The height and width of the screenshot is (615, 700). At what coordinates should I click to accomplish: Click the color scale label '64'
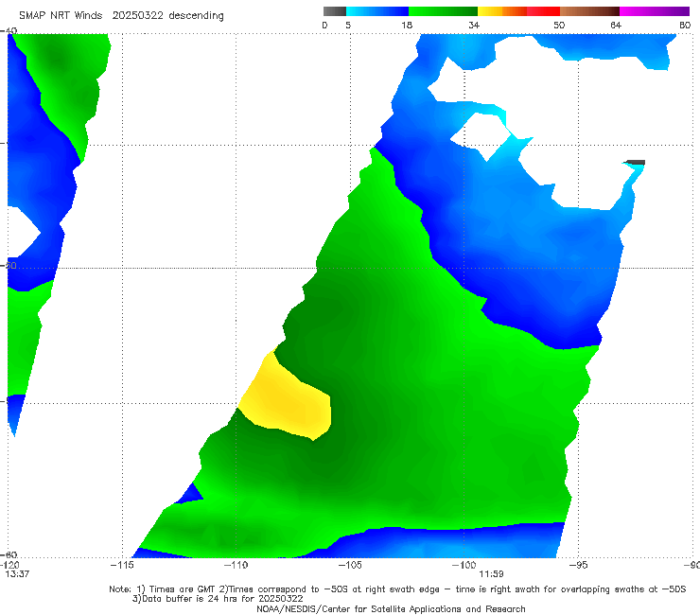pyautogui.click(x=616, y=26)
